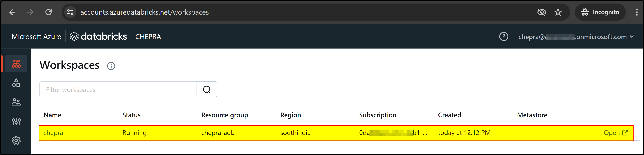Bookmark this page with star icon
644x155 pixels.
[x=558, y=12]
